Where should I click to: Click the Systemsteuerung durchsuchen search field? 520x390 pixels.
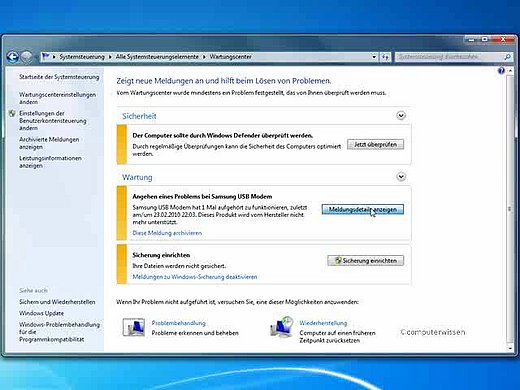450,57
